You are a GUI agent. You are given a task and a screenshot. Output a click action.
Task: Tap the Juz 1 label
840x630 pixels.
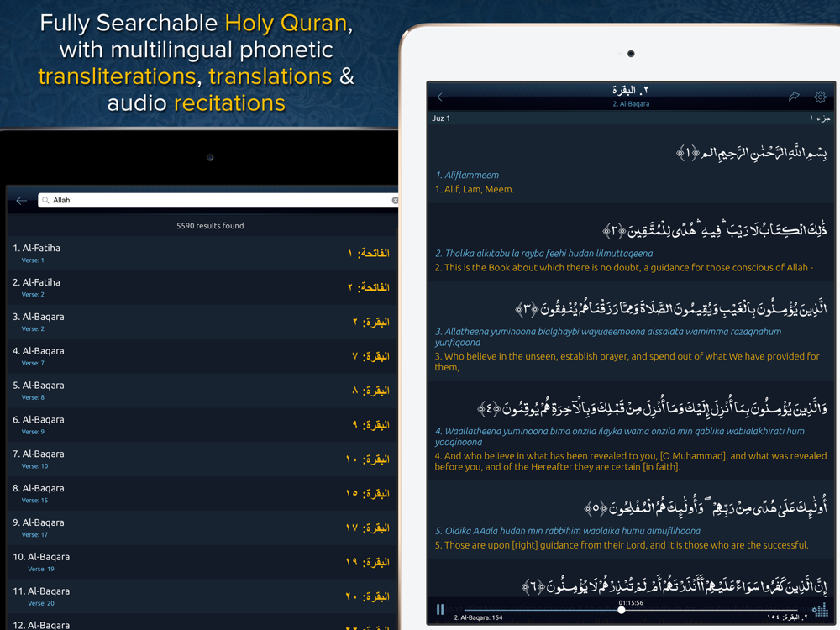click(x=441, y=118)
